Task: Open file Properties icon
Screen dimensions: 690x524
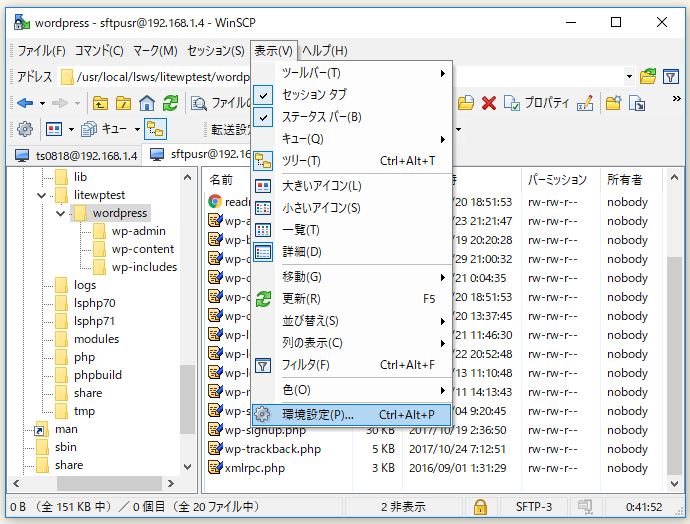Action: click(x=511, y=103)
